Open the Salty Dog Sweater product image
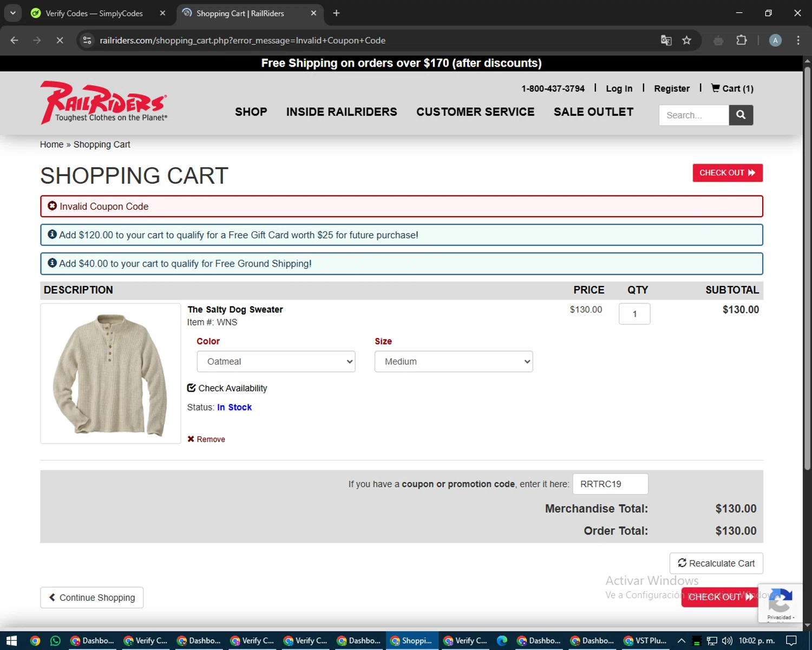 click(x=110, y=373)
